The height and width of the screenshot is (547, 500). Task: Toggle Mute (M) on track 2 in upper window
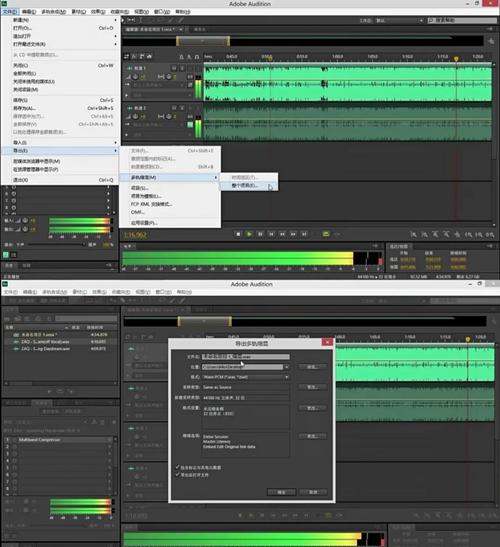pyautogui.click(x=174, y=108)
